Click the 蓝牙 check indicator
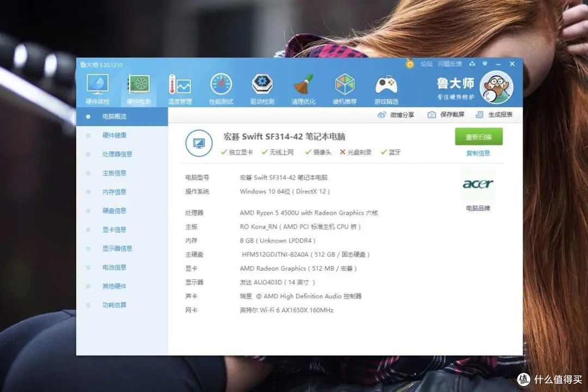The width and height of the screenshot is (588, 392). tap(391, 152)
